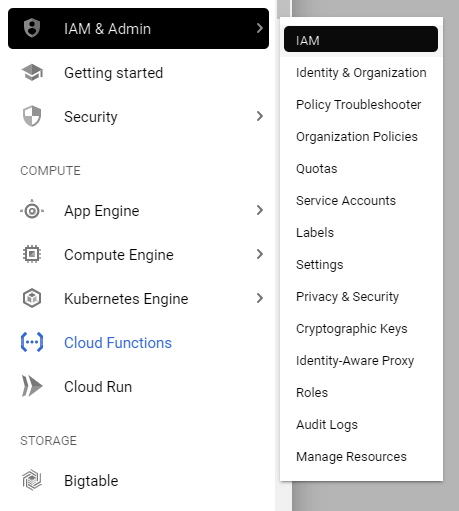The height and width of the screenshot is (511, 459).
Task: Click the Bigtable icon
Action: pyautogui.click(x=32, y=480)
